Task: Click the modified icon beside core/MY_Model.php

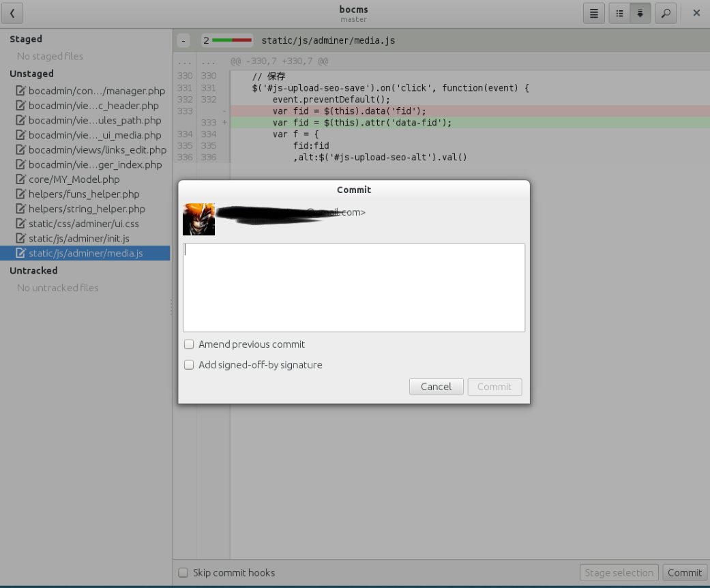Action: (x=21, y=179)
